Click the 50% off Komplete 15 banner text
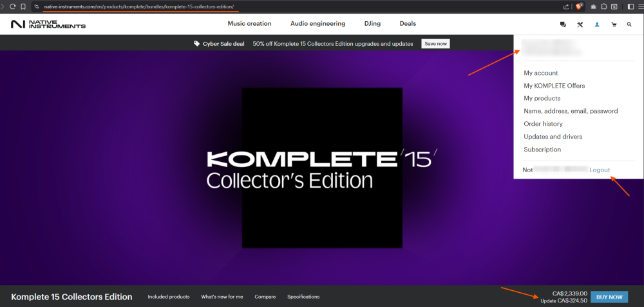Viewport: 644px width, 307px height. click(x=333, y=44)
